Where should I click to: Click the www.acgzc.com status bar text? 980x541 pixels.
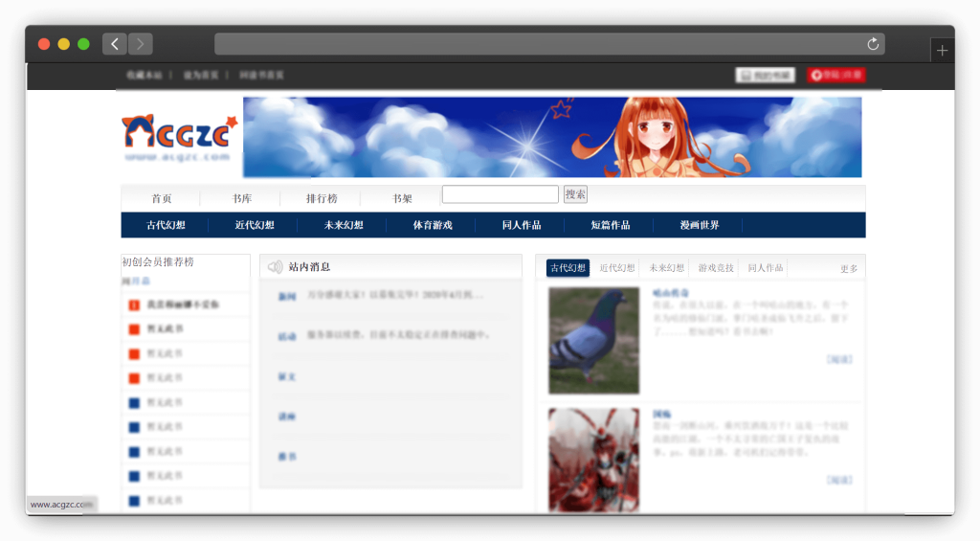point(61,504)
